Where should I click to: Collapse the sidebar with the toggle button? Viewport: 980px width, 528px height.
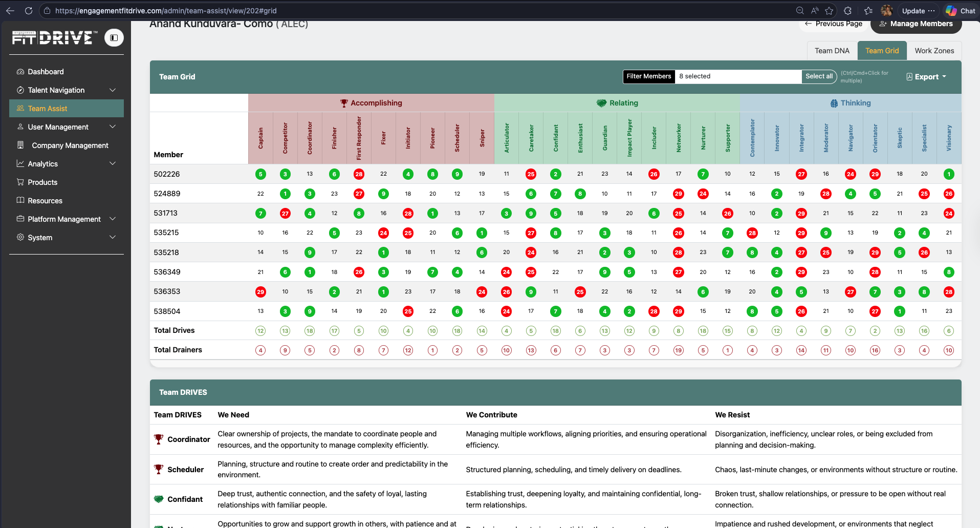(114, 38)
